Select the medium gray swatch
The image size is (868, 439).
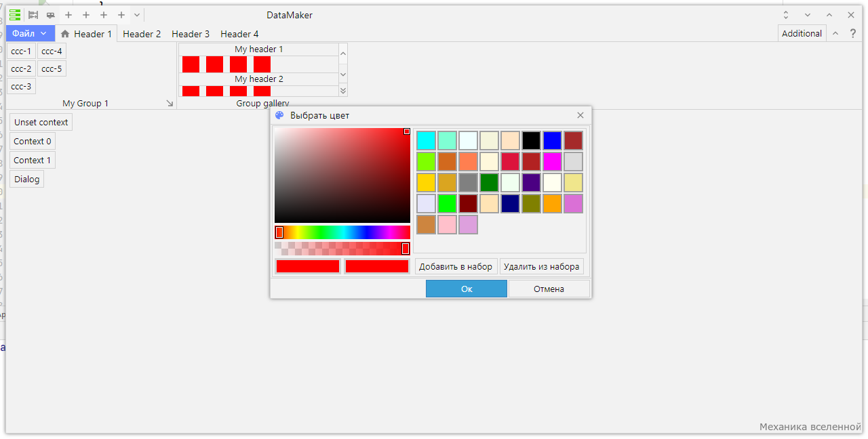click(468, 182)
